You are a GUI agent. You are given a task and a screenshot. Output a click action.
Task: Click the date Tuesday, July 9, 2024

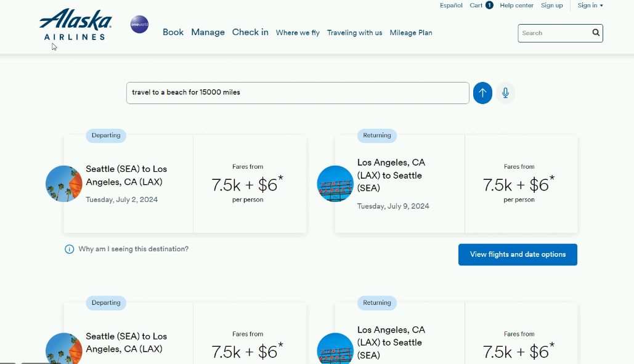pyautogui.click(x=393, y=206)
